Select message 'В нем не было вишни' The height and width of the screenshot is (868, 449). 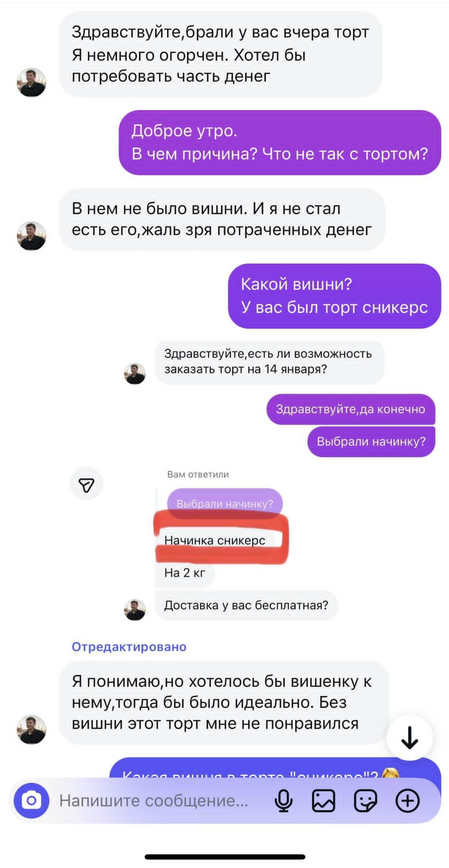point(222,219)
